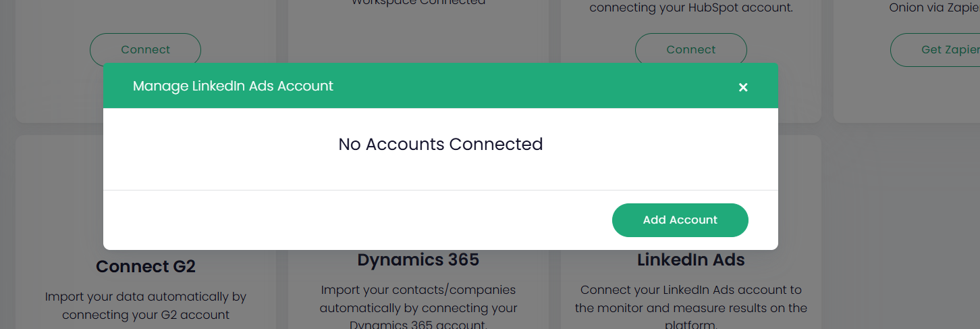Image resolution: width=980 pixels, height=329 pixels.
Task: Select the Dynamics 365 card heading
Action: pyautogui.click(x=418, y=260)
